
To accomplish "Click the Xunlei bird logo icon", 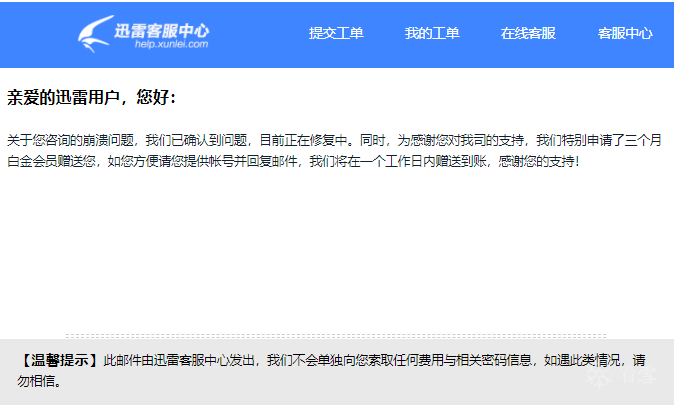I will click(96, 34).
